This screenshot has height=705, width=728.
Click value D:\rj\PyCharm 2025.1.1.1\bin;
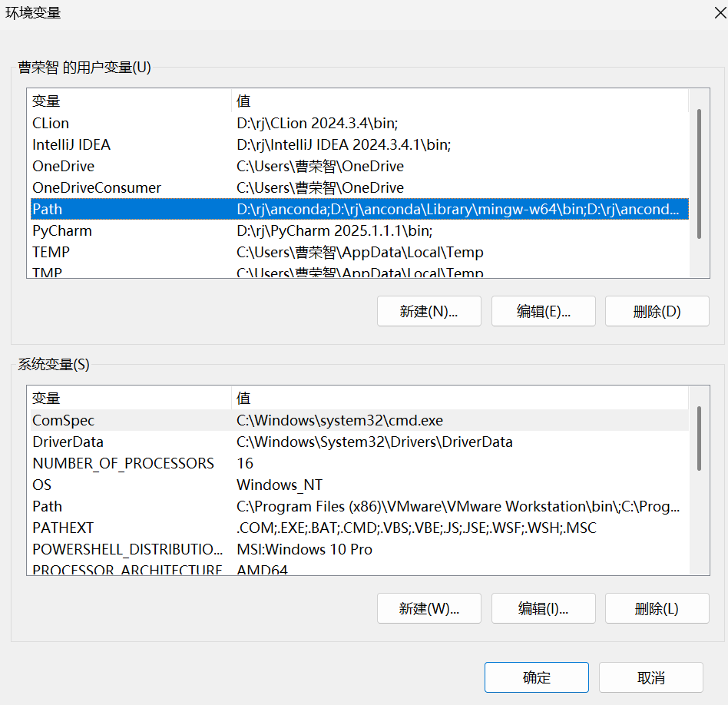tap(334, 231)
